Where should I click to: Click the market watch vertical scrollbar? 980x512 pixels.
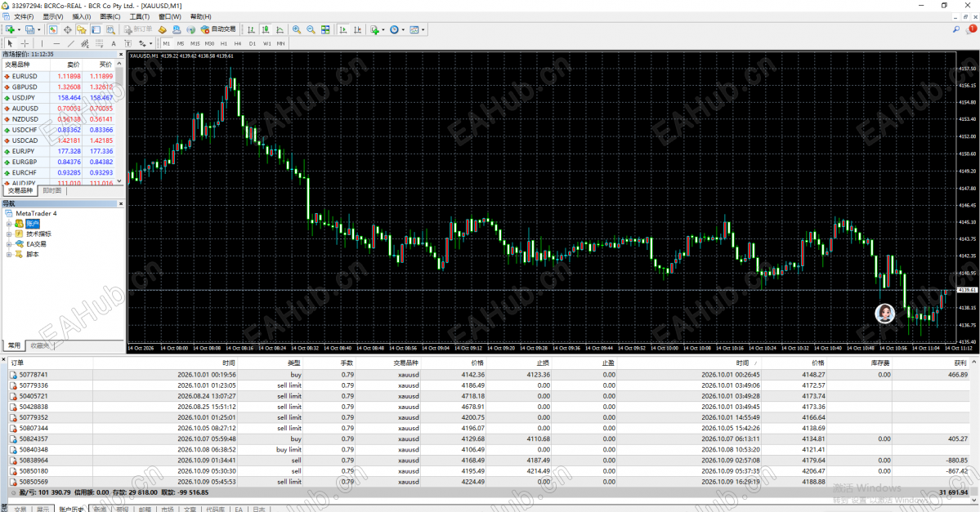coord(119,122)
